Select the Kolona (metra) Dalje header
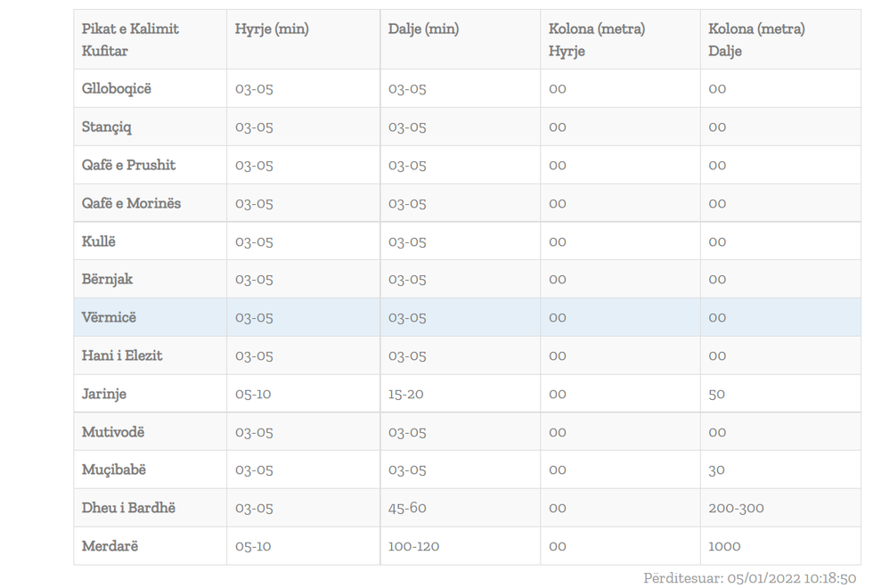 (x=756, y=40)
